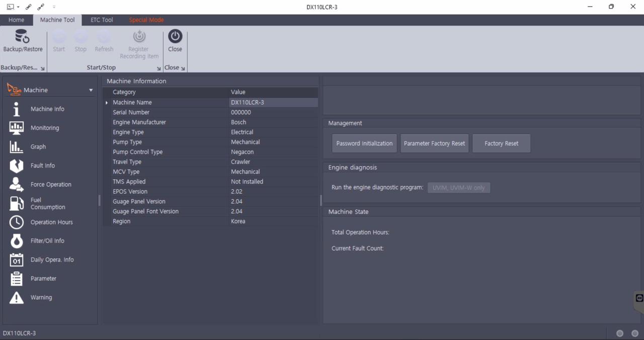This screenshot has width=644, height=340.
Task: Click the Password Initialization button
Action: coord(364,143)
